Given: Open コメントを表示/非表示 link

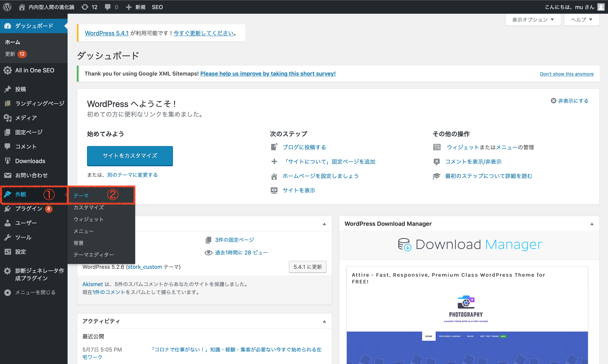Looking at the screenshot, I should [473, 162].
